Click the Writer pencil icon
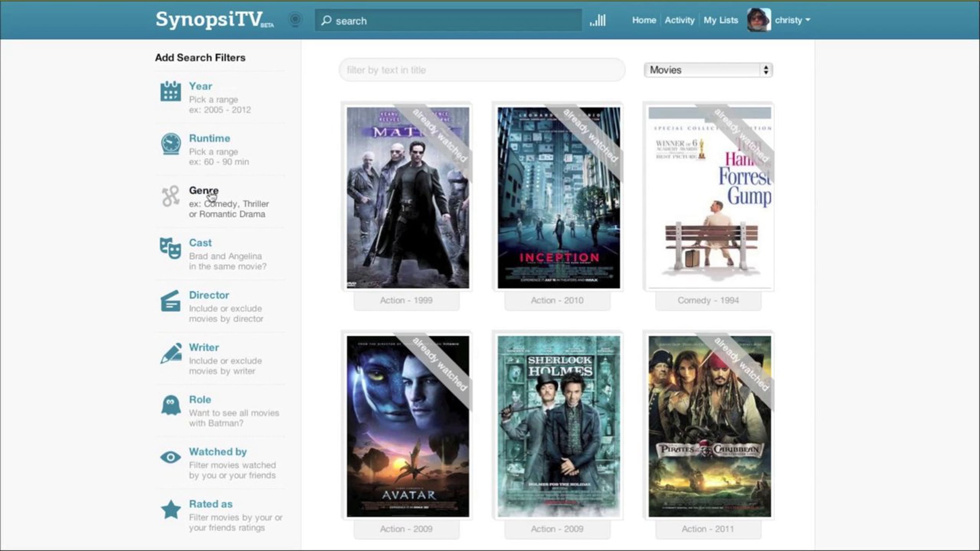Viewport: 980px width, 551px height. 171,353
